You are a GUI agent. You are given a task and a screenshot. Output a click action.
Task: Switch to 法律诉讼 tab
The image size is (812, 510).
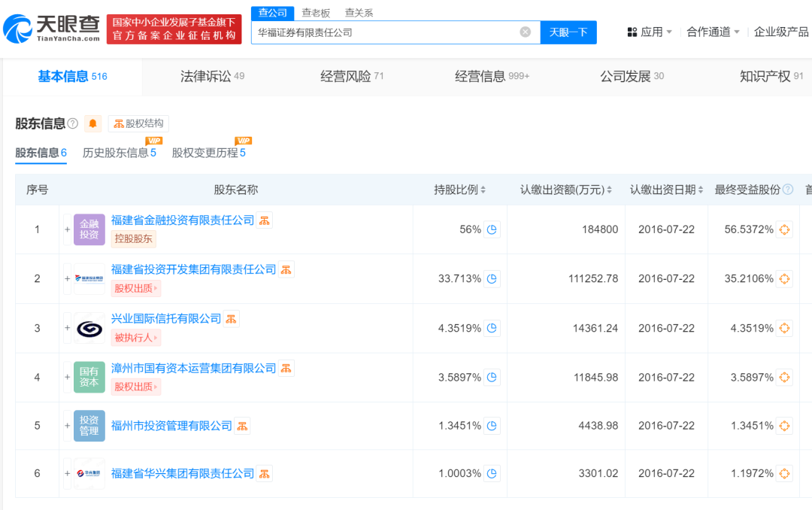[212, 77]
